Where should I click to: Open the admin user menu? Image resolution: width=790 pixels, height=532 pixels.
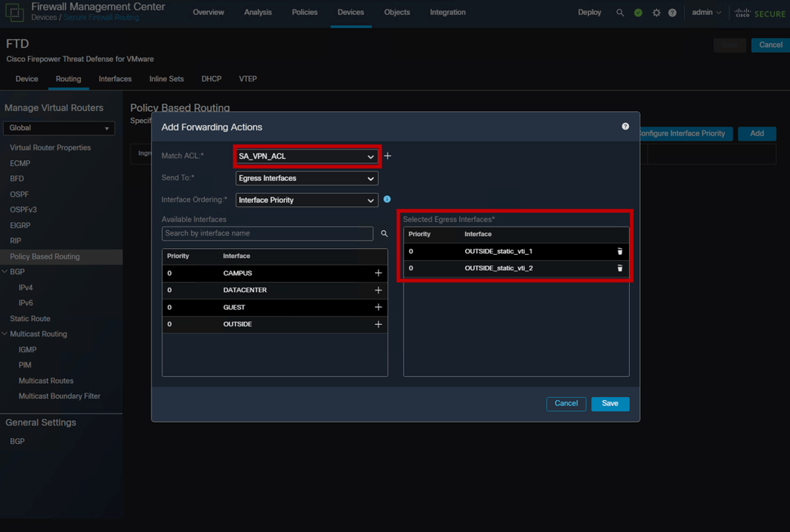pyautogui.click(x=707, y=13)
